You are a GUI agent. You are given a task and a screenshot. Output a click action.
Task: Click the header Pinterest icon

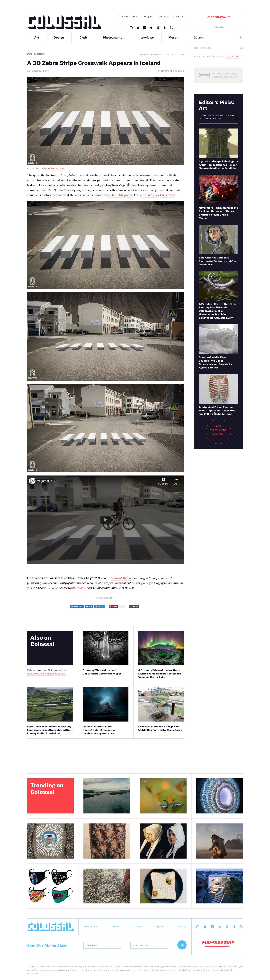pos(158,28)
